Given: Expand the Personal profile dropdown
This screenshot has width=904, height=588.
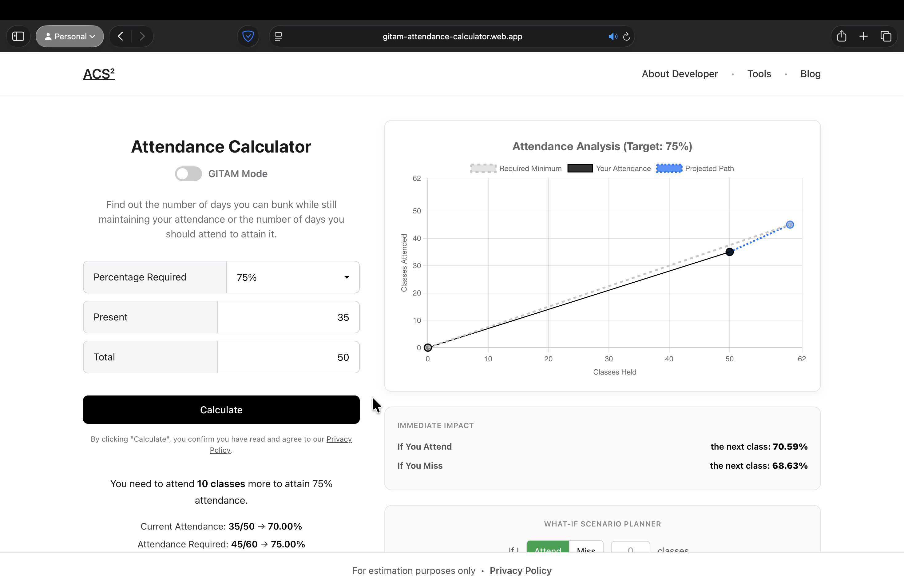Looking at the screenshot, I should tap(70, 37).
